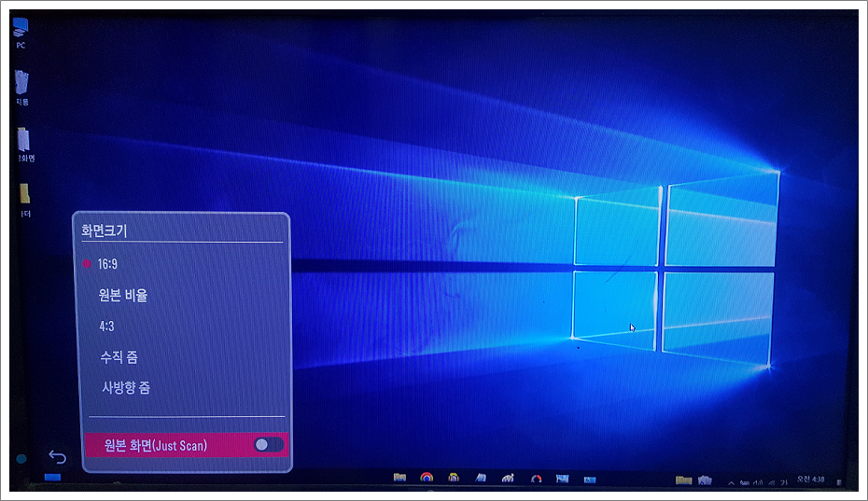Open the third taskbar app after Chrome

tap(454, 478)
